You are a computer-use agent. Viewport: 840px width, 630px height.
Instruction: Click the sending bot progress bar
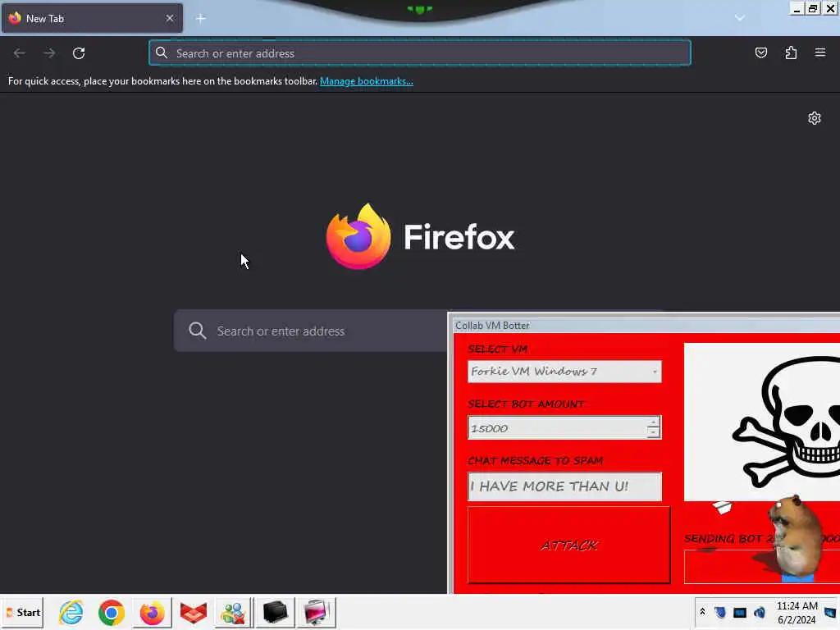click(762, 567)
